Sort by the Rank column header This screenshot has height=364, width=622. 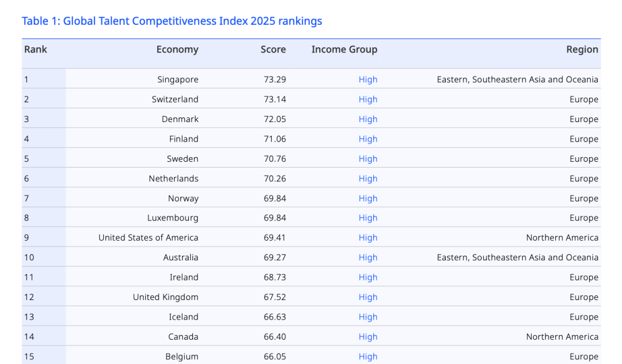click(35, 50)
